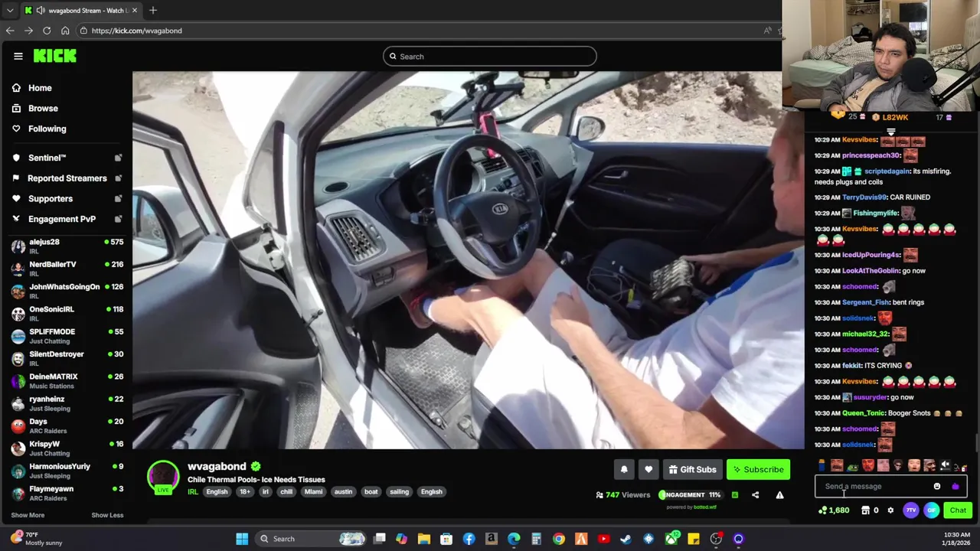Click Gift Subs button
The image size is (980, 551).
point(692,470)
